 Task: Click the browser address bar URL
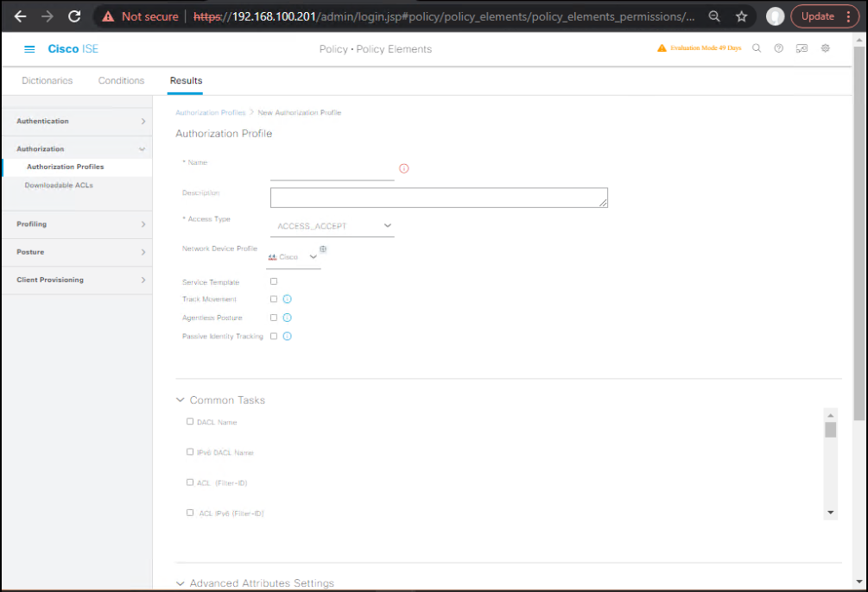coord(443,16)
